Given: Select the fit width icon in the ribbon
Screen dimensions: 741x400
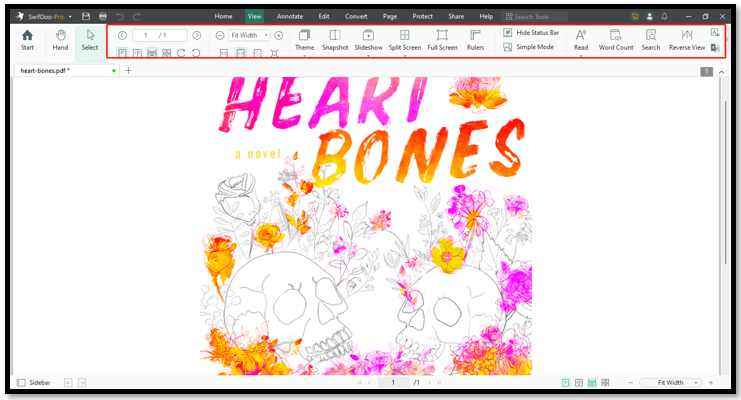Looking at the screenshot, I should click(241, 53).
